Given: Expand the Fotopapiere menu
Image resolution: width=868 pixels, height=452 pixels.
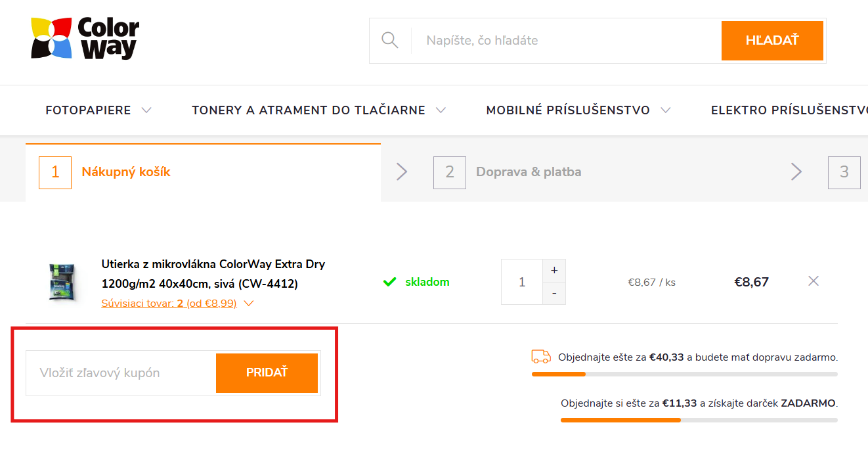Looking at the screenshot, I should [98, 110].
